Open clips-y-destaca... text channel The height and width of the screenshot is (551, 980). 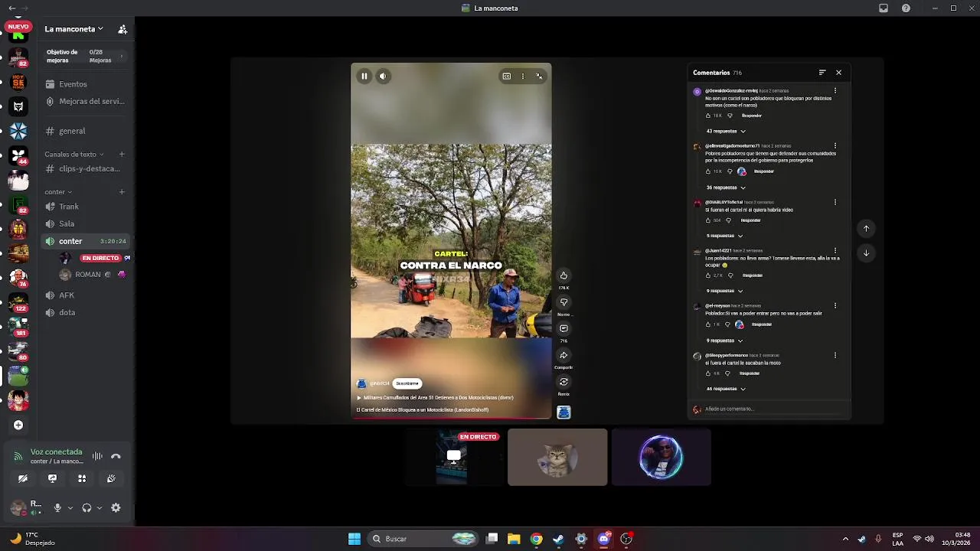pyautogui.click(x=83, y=168)
